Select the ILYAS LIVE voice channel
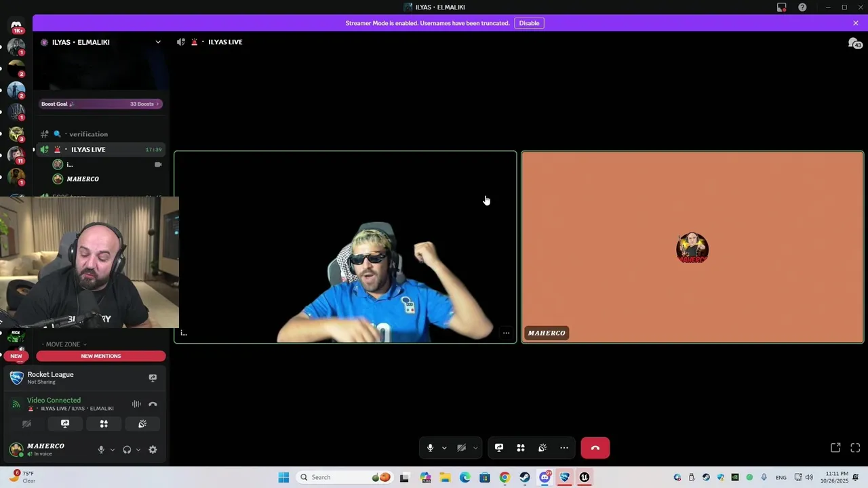 [x=100, y=149]
